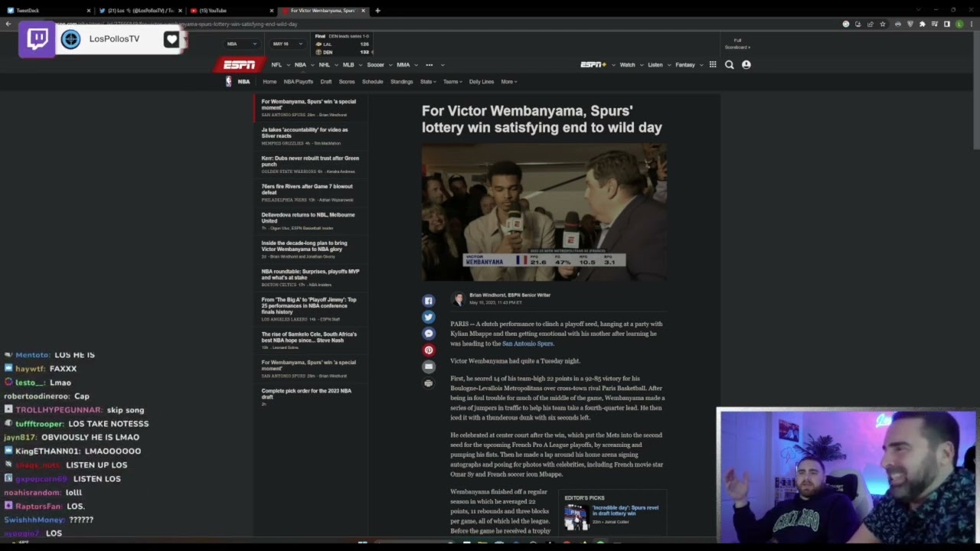Open the ESPN user profile icon

[x=746, y=65]
